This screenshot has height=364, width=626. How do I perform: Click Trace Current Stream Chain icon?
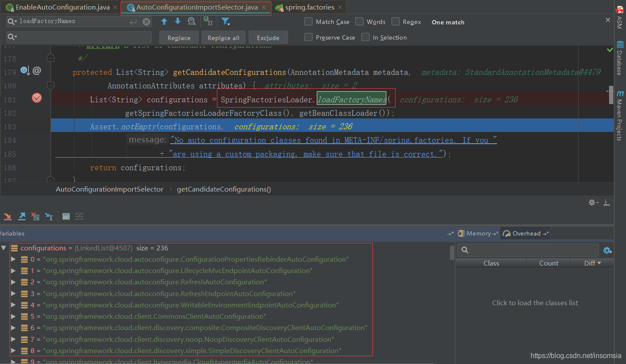(79, 216)
